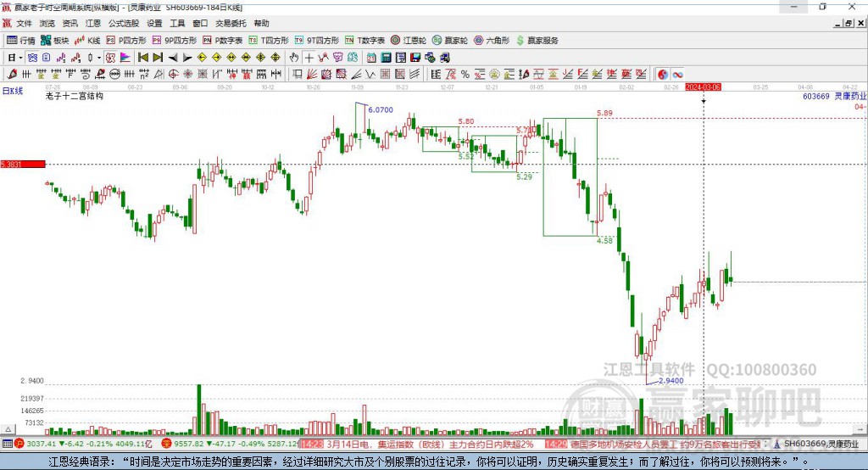Click the 行情 quotes toolbar button
868x470 pixels.
pyautogui.click(x=21, y=41)
